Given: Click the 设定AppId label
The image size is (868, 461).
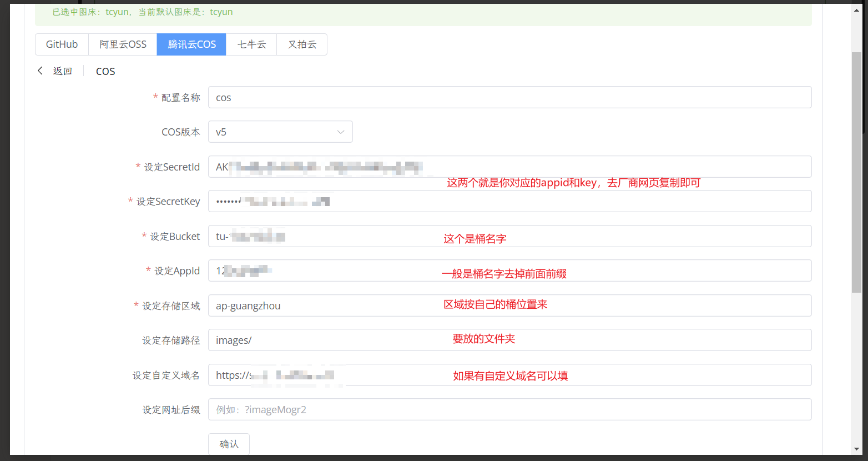Looking at the screenshot, I should pyautogui.click(x=177, y=271).
